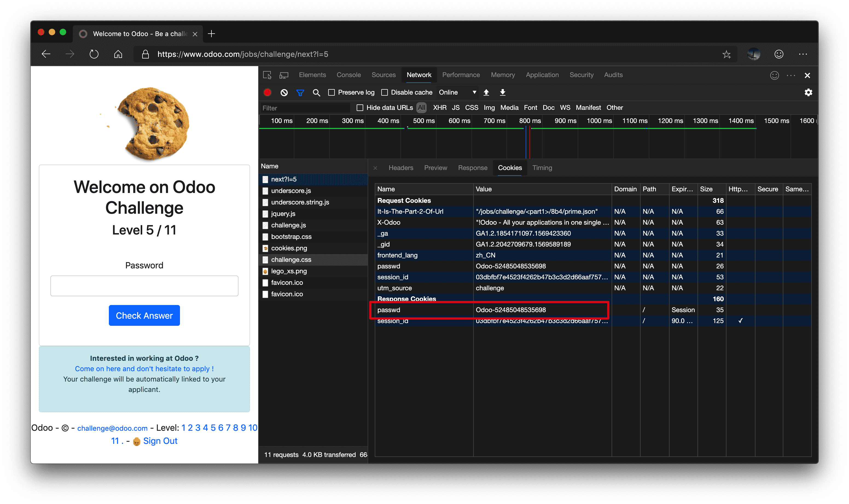Go to the browser home icon
Screen dimensions: 849x504
118,54
